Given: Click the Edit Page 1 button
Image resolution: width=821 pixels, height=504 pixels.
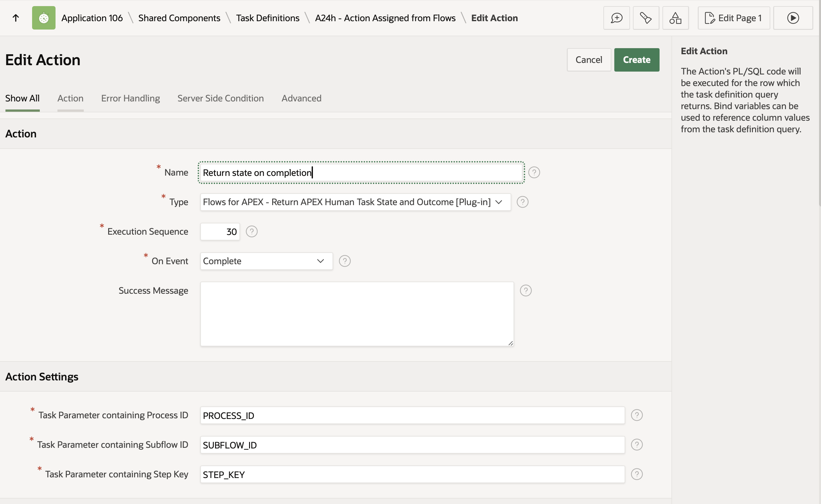Looking at the screenshot, I should click(x=734, y=18).
